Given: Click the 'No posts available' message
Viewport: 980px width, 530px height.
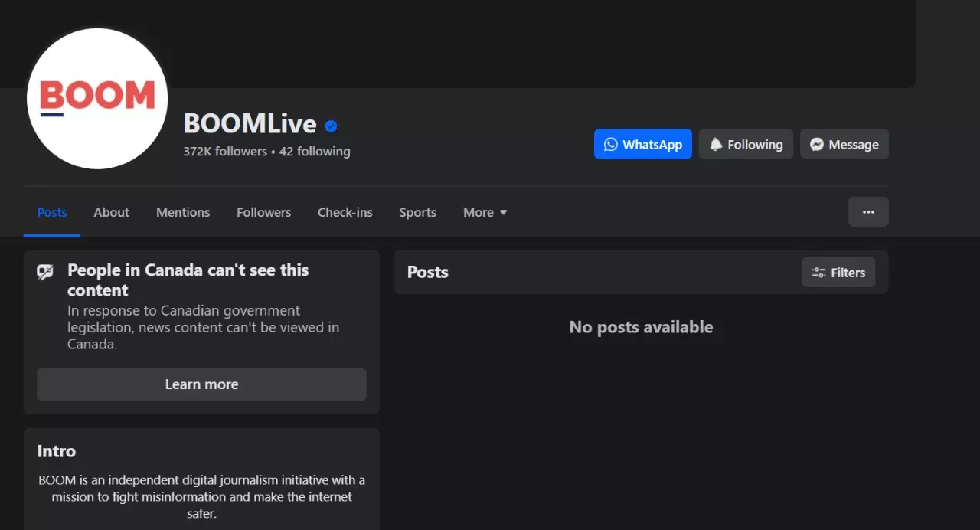Looking at the screenshot, I should click(641, 327).
